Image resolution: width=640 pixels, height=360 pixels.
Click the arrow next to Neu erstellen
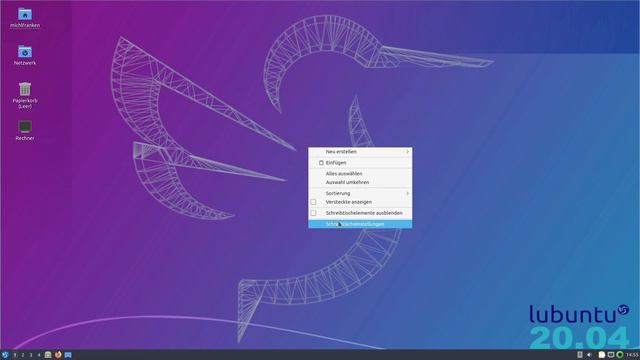coord(407,151)
